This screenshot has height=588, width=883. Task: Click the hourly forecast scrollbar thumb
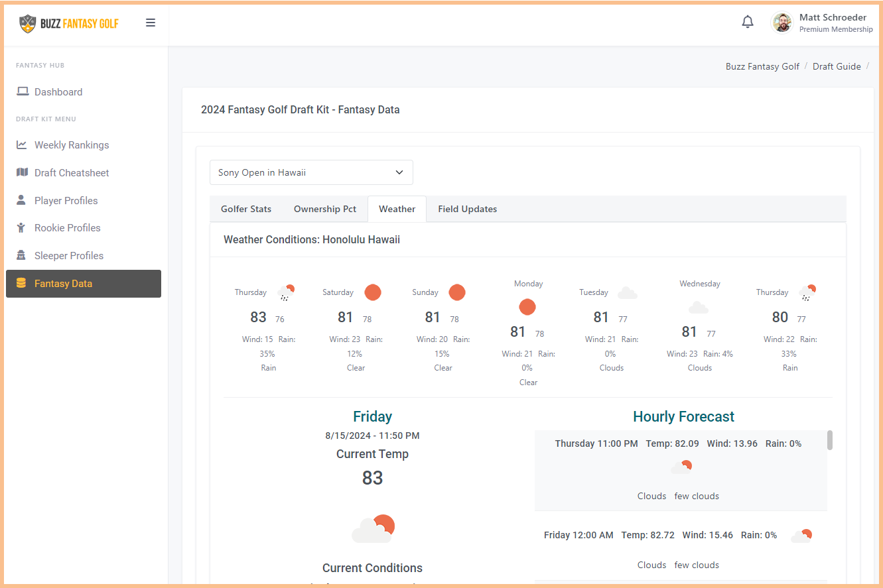(x=830, y=440)
